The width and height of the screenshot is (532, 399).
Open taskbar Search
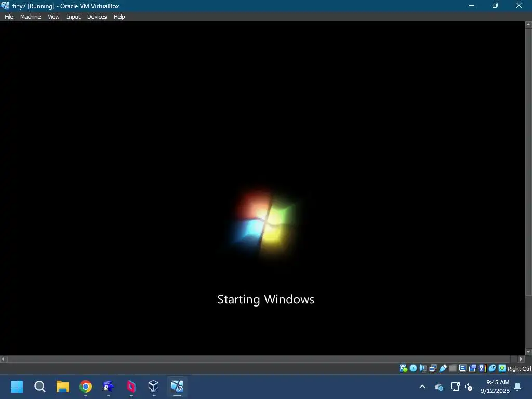(39, 387)
